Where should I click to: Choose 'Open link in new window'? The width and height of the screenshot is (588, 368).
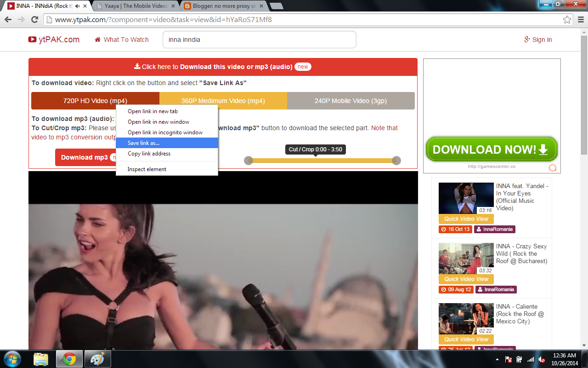click(x=167, y=122)
